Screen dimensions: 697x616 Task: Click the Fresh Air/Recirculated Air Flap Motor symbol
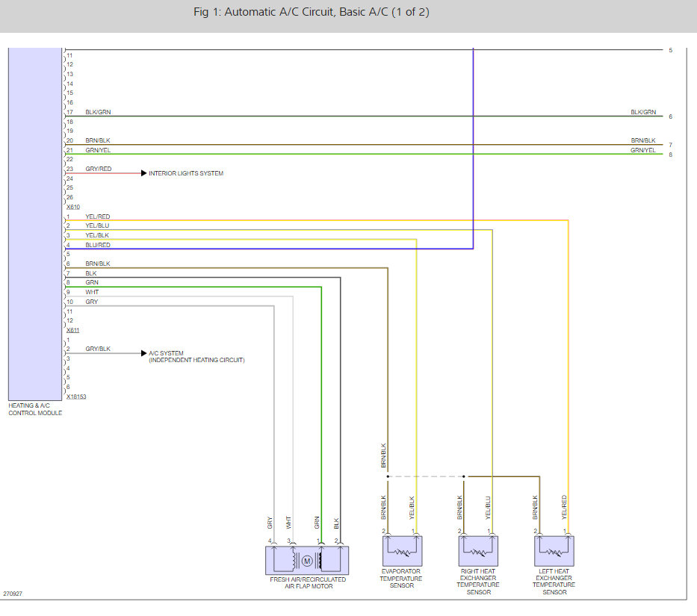click(x=307, y=560)
